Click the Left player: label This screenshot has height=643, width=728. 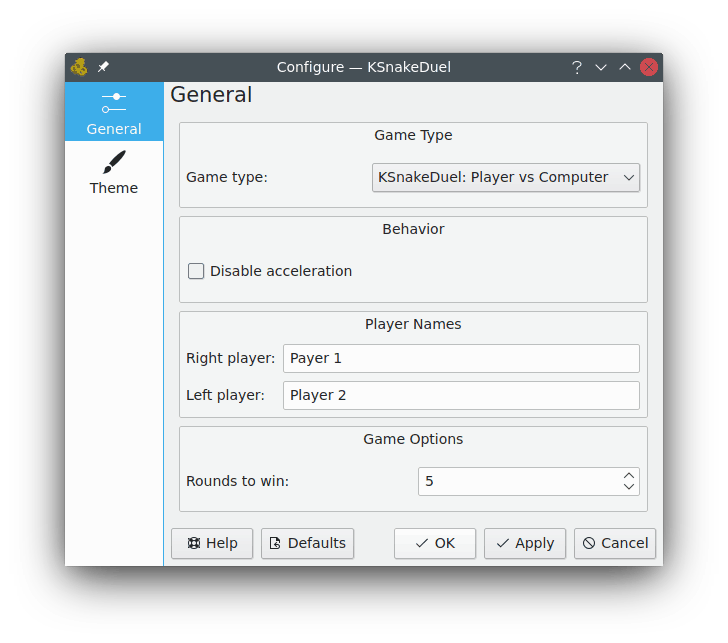click(225, 396)
